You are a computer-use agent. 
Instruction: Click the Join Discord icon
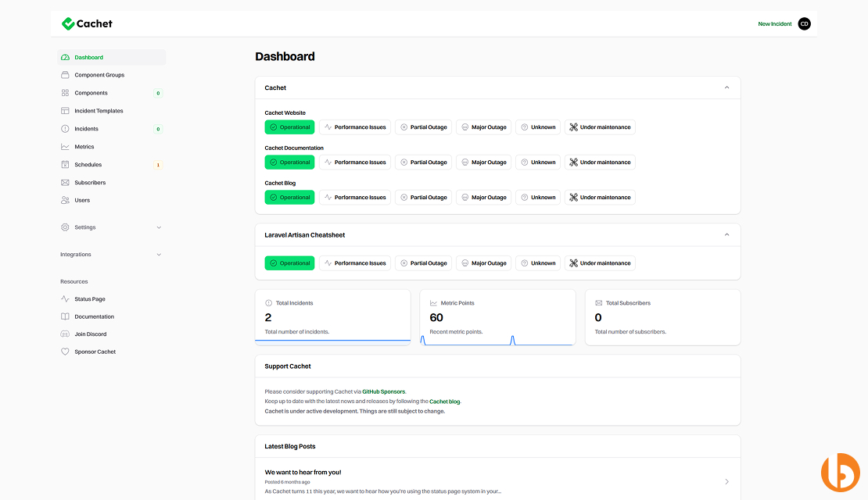(x=65, y=334)
